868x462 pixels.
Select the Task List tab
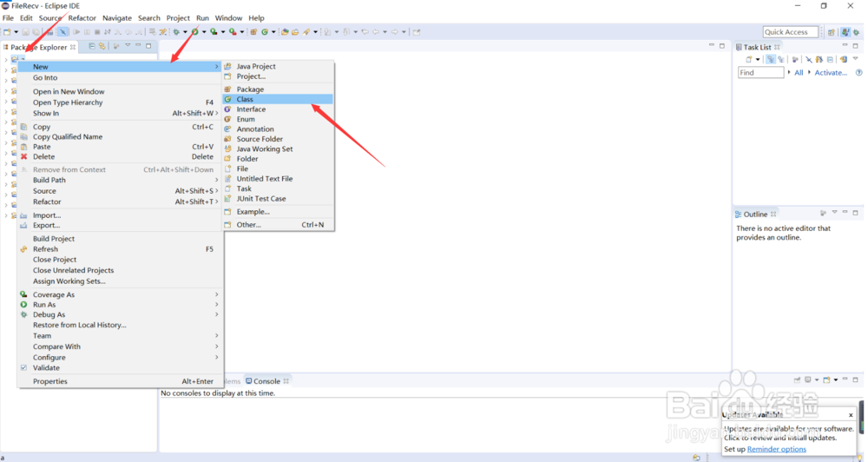pyautogui.click(x=757, y=47)
